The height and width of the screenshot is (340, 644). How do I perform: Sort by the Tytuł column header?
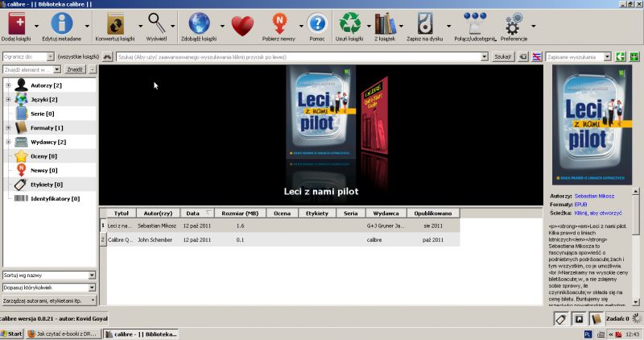(x=122, y=213)
